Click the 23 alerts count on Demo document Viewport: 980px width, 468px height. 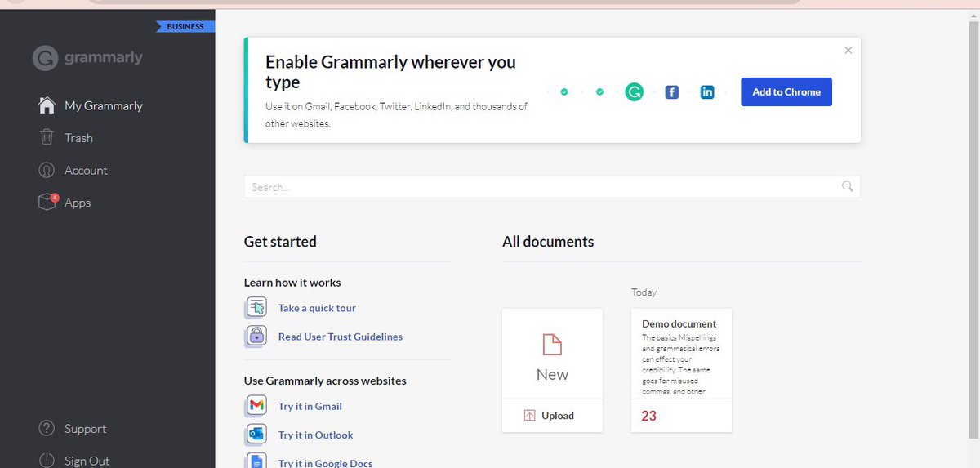(648, 416)
